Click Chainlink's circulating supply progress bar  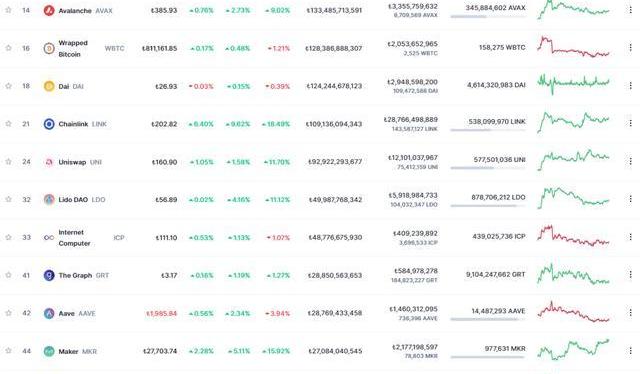(x=488, y=130)
